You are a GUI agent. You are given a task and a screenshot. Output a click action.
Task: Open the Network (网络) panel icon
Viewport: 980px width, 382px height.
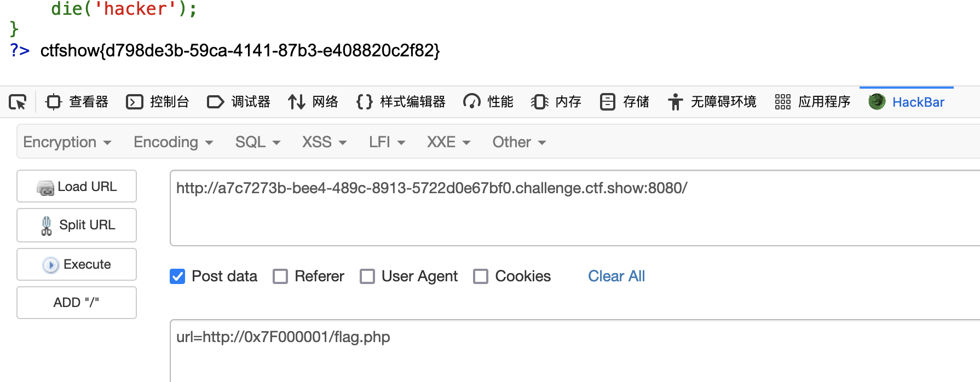coord(297,102)
